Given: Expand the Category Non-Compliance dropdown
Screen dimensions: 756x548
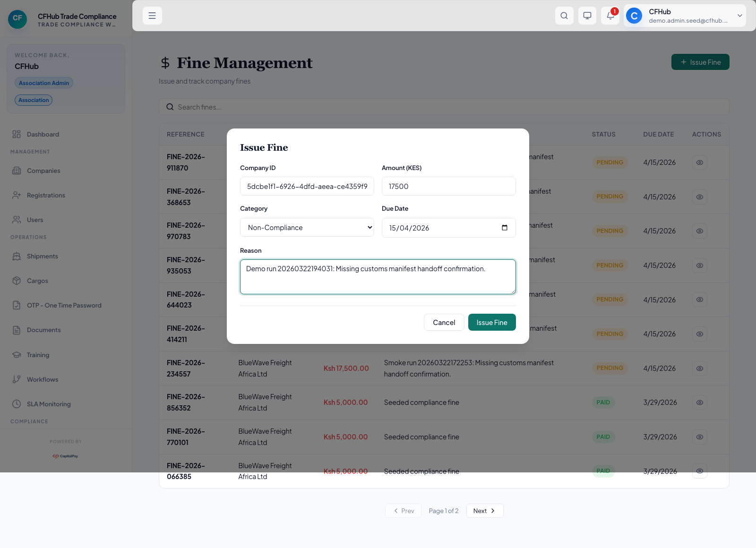Looking at the screenshot, I should [x=307, y=228].
